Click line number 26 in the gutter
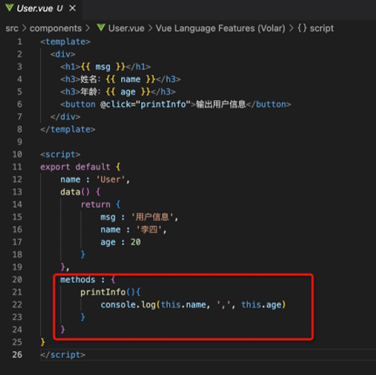376x375 pixels. coord(17,355)
